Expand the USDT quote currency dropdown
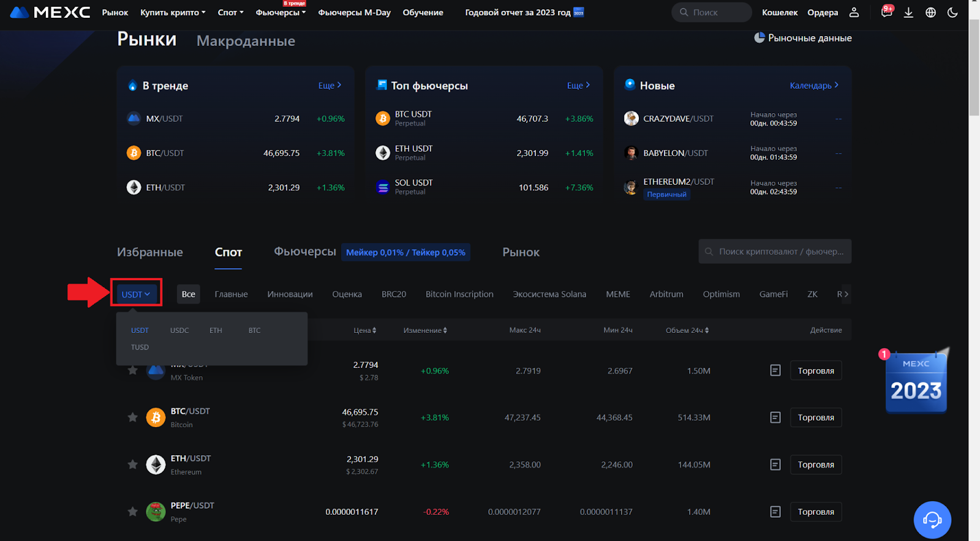Screen dimensions: 980x541 (x=136, y=294)
